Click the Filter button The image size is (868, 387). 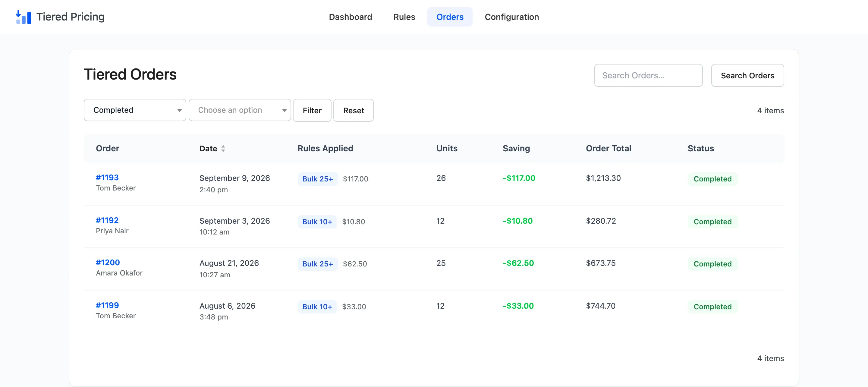coord(312,110)
